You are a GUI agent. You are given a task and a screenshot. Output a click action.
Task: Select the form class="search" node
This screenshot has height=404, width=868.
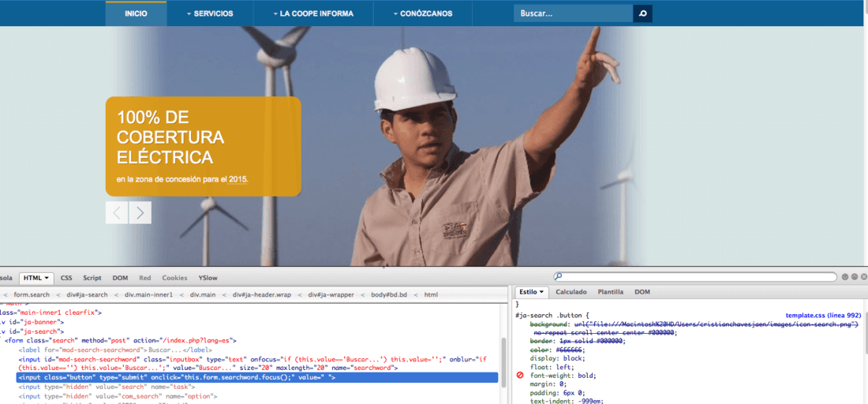point(121,340)
